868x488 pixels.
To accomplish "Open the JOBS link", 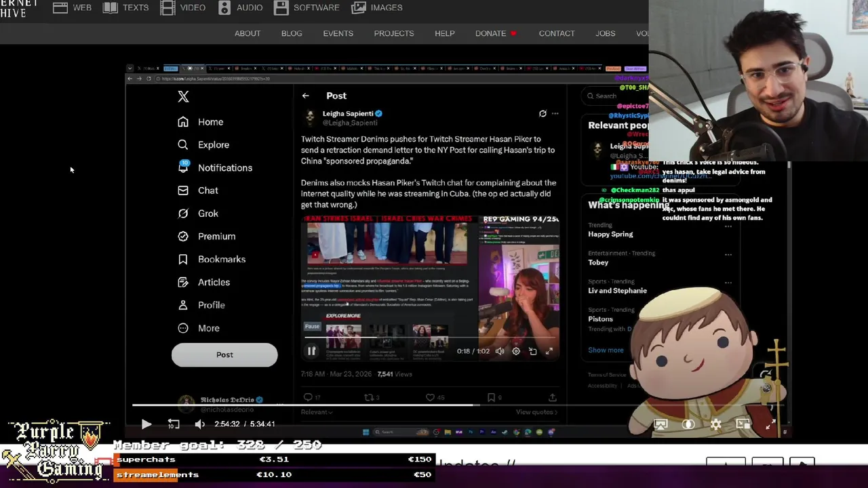I will [606, 33].
